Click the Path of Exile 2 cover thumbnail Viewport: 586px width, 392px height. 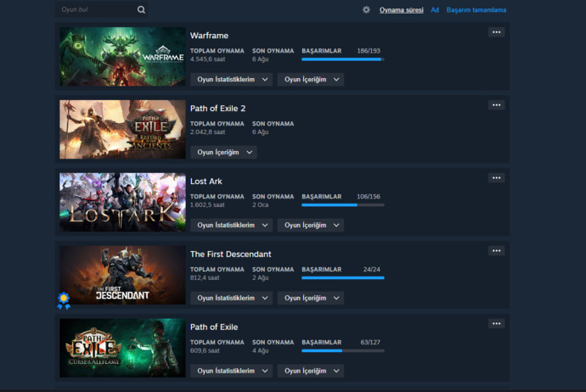[x=122, y=129]
